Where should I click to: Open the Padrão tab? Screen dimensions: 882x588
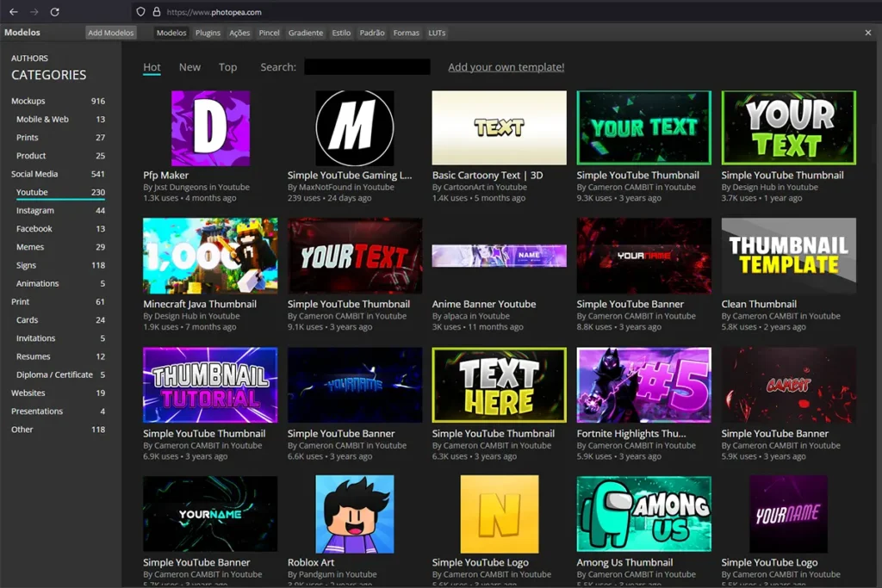tap(372, 33)
